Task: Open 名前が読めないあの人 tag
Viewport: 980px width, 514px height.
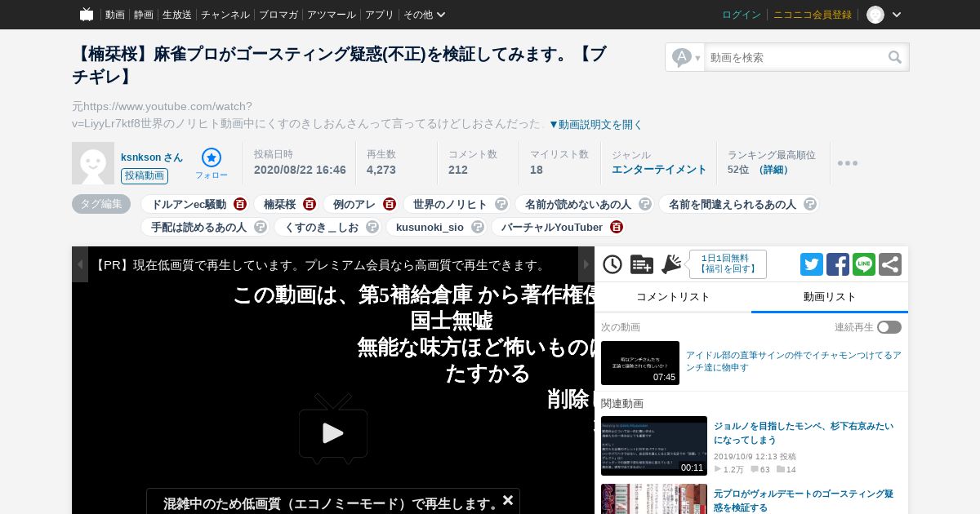Action: pyautogui.click(x=578, y=204)
